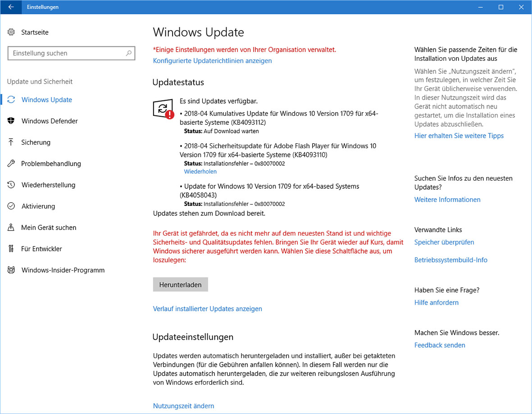Screen dimensions: 532x414
Task: Open Mein Gerät suchen
Action: pos(49,227)
